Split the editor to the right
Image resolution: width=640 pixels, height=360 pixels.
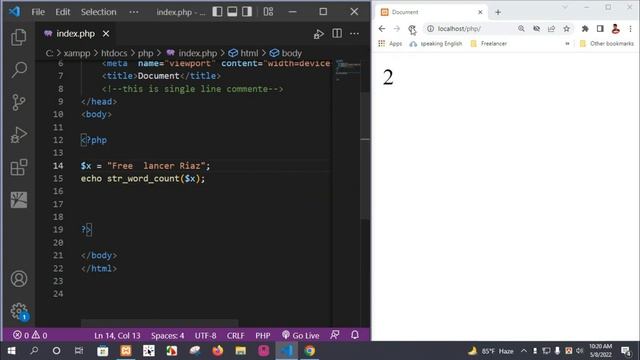pos(337,33)
